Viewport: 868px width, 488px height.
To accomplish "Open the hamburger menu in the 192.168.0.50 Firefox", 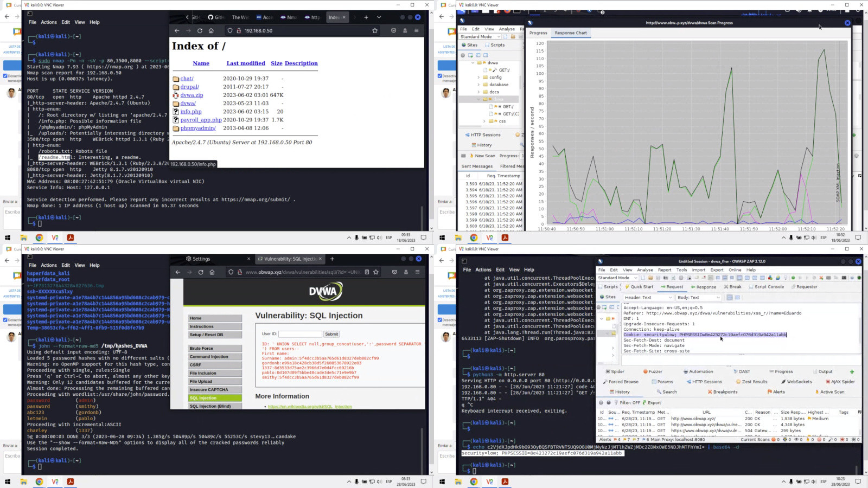I will click(x=417, y=31).
